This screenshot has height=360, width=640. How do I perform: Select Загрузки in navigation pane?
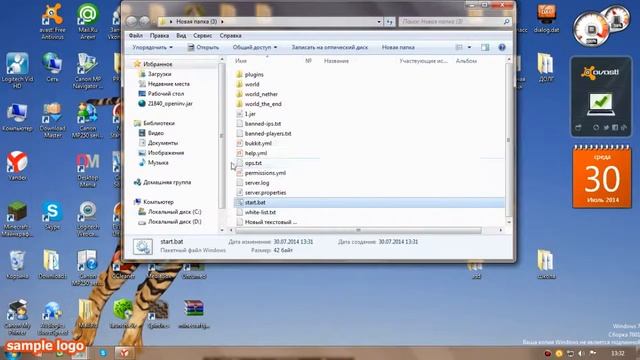tap(159, 74)
